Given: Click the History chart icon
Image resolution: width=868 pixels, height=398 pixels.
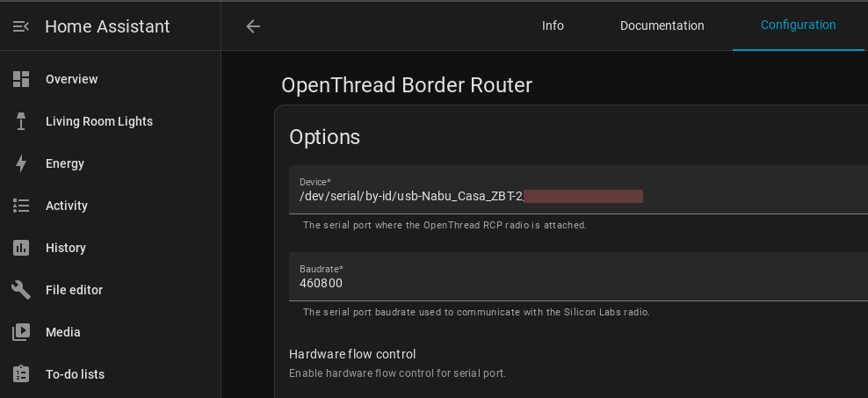Looking at the screenshot, I should (x=21, y=248).
